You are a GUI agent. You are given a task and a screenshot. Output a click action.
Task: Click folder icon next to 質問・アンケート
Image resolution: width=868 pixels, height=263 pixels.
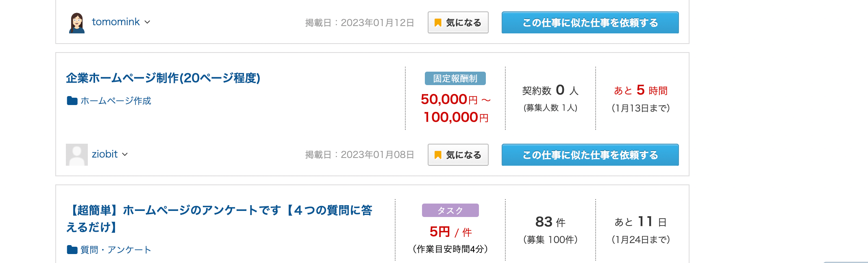pyautogui.click(x=72, y=250)
